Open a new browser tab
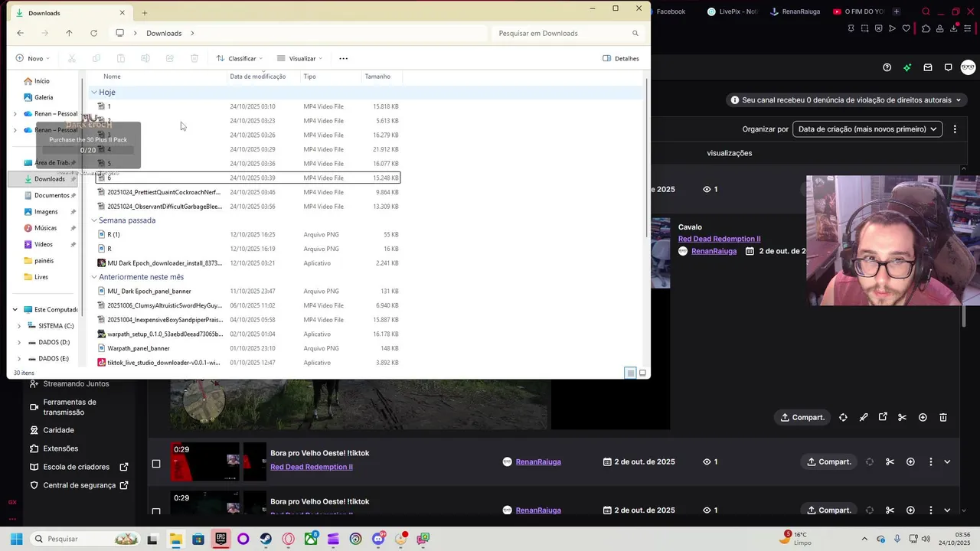The image size is (980, 551). pos(897,11)
